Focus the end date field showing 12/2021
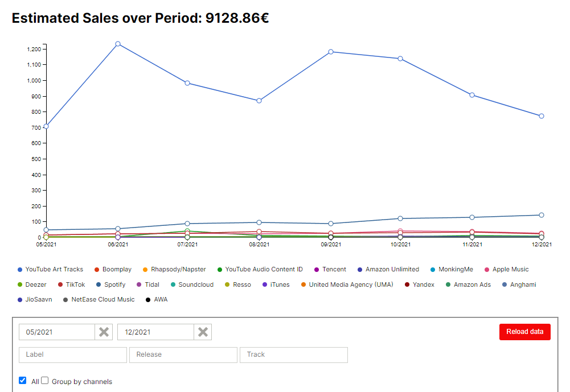This screenshot has height=392, width=570. point(155,332)
